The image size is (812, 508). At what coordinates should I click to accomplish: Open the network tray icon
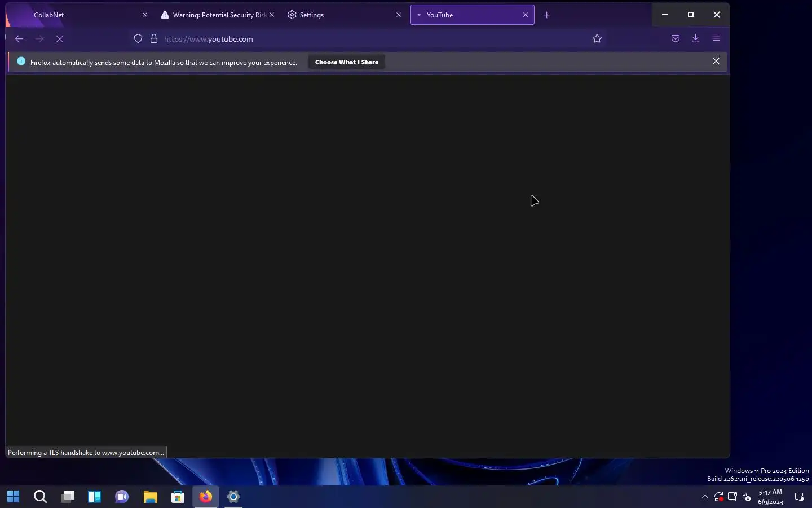pos(732,497)
